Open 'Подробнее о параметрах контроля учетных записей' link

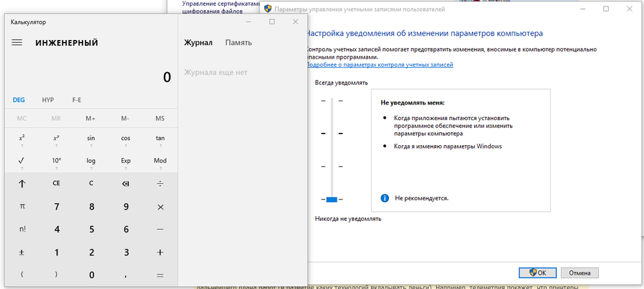tap(379, 65)
